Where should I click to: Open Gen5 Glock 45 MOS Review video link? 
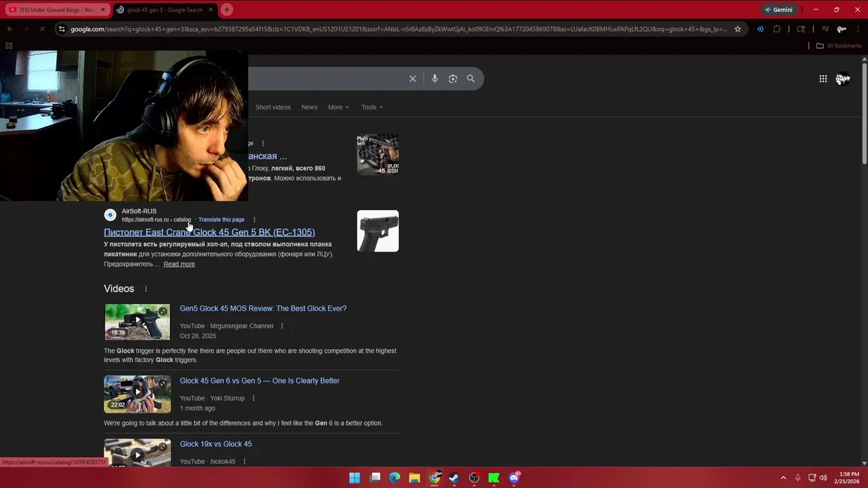click(263, 308)
